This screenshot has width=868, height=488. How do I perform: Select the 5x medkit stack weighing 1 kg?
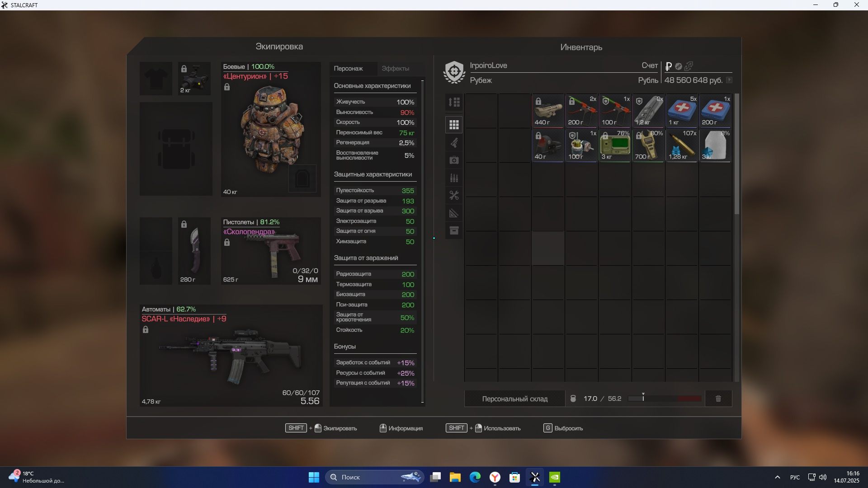[682, 111]
